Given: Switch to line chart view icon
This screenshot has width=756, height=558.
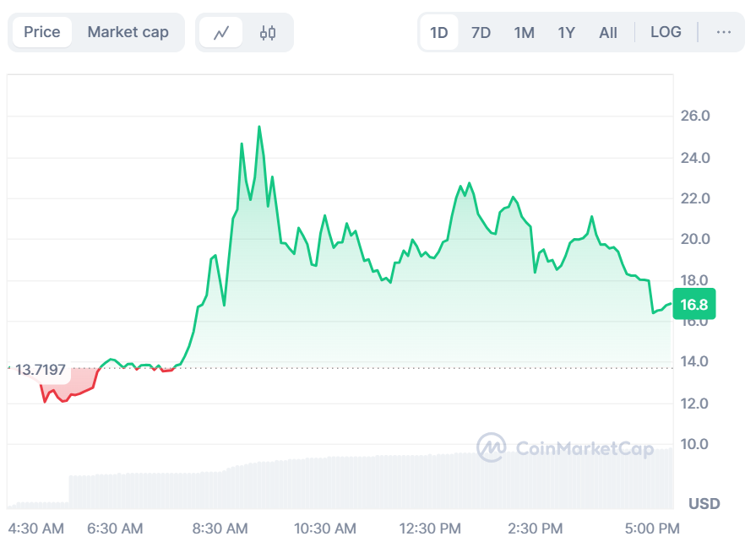Looking at the screenshot, I should click(221, 33).
